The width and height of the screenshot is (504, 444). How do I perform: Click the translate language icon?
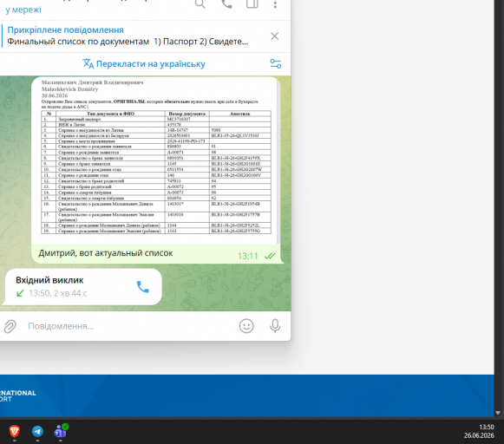click(88, 63)
